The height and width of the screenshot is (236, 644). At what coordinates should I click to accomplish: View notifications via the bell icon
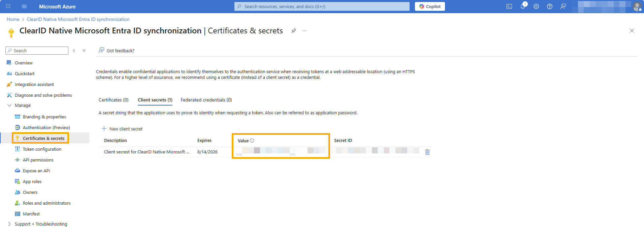point(523,6)
